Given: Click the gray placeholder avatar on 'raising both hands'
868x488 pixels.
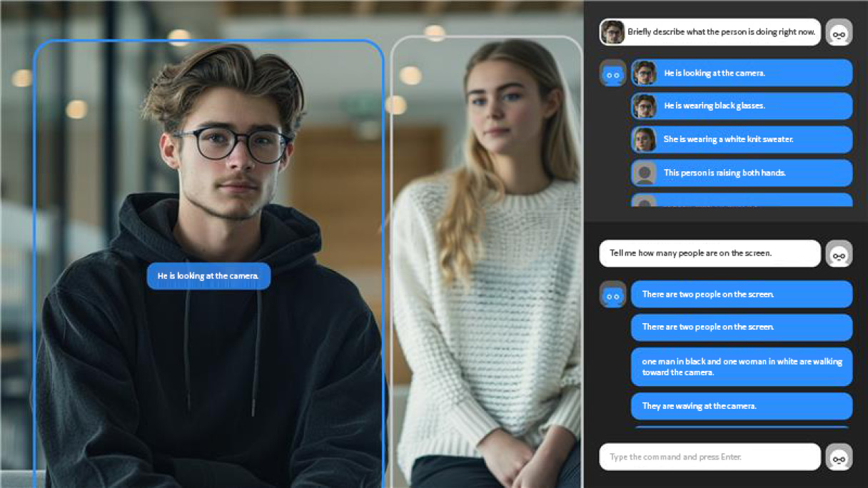Looking at the screenshot, I should click(645, 173).
